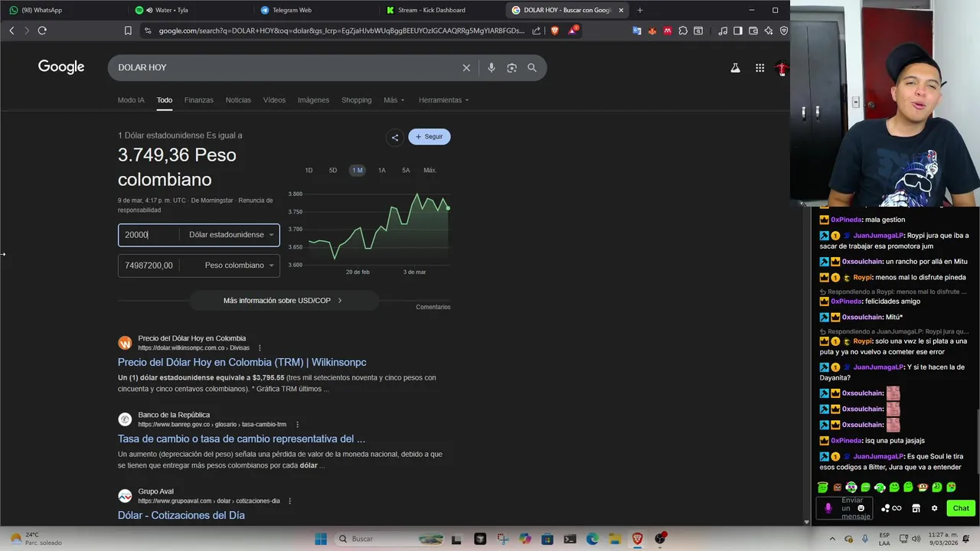Switch to the Shopping tab

pos(356,100)
